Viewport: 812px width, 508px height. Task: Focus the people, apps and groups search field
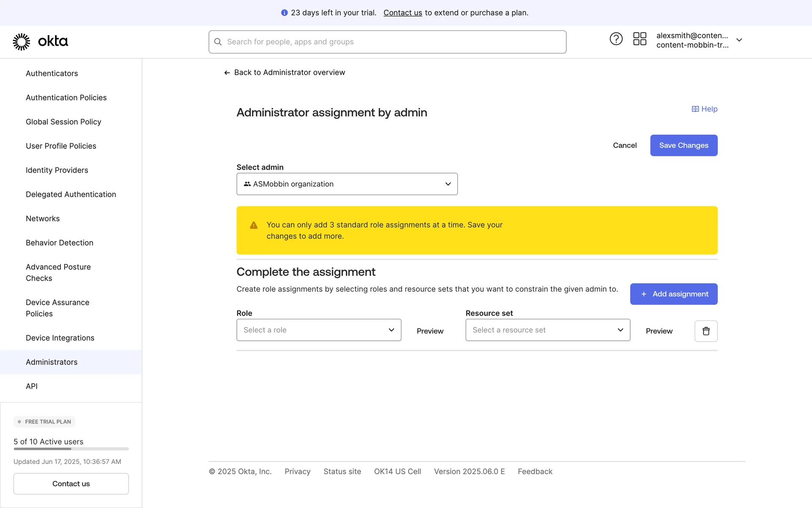pyautogui.click(x=393, y=42)
